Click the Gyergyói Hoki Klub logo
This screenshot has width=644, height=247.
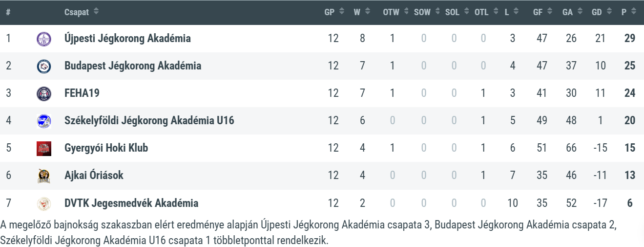click(44, 148)
